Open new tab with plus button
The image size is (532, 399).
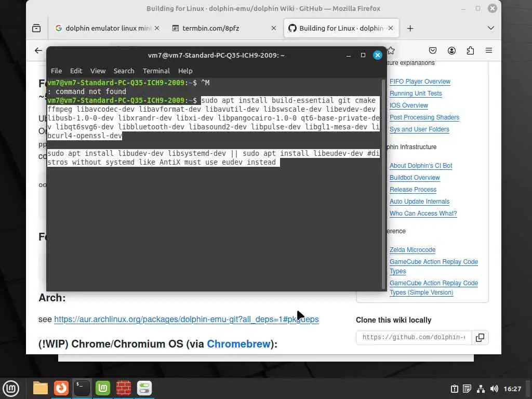tap(410, 28)
